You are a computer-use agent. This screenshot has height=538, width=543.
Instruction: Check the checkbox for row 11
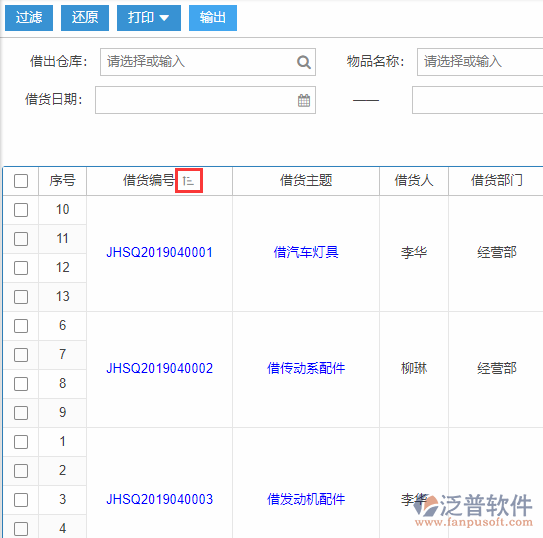tap(21, 239)
